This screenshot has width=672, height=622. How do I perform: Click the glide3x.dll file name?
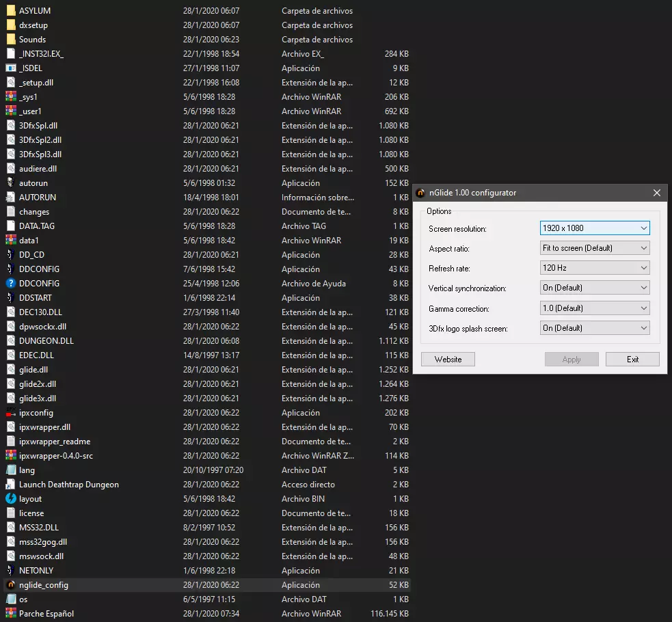[38, 398]
